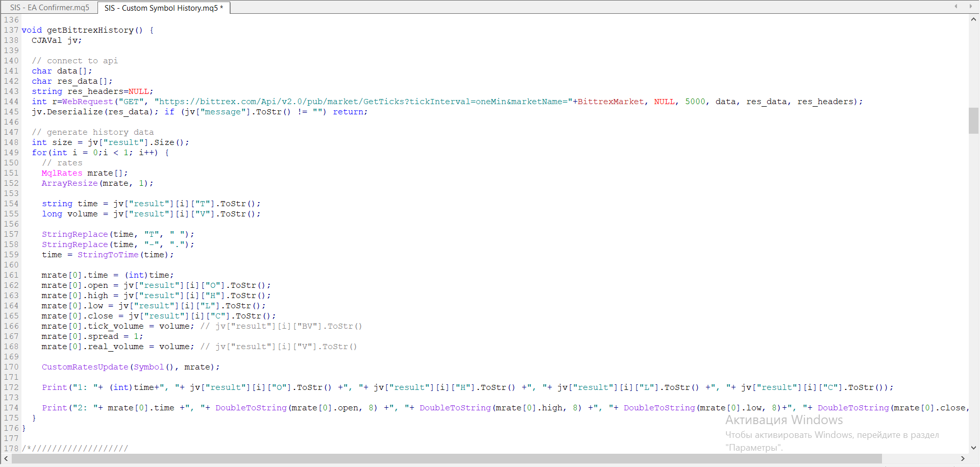Click first DoubleToString on line 174
Screen dimensions: 980x467
(251, 408)
